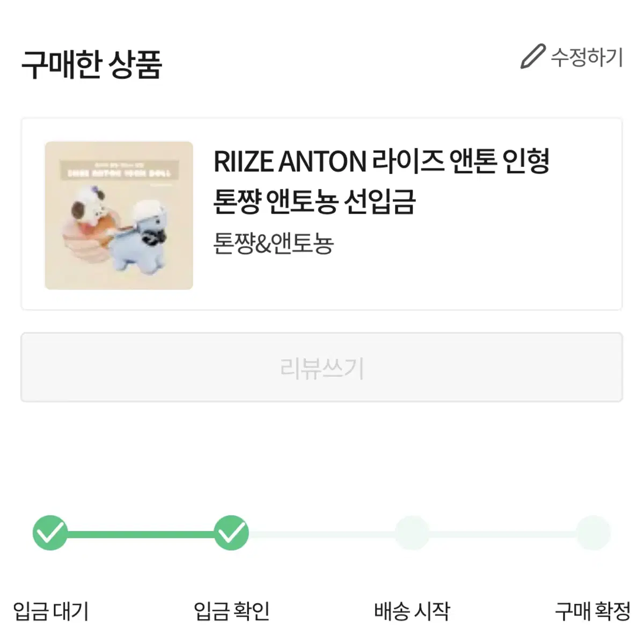The image size is (644, 644).
Task: Click the first green checkmark step icon
Action: (50, 532)
